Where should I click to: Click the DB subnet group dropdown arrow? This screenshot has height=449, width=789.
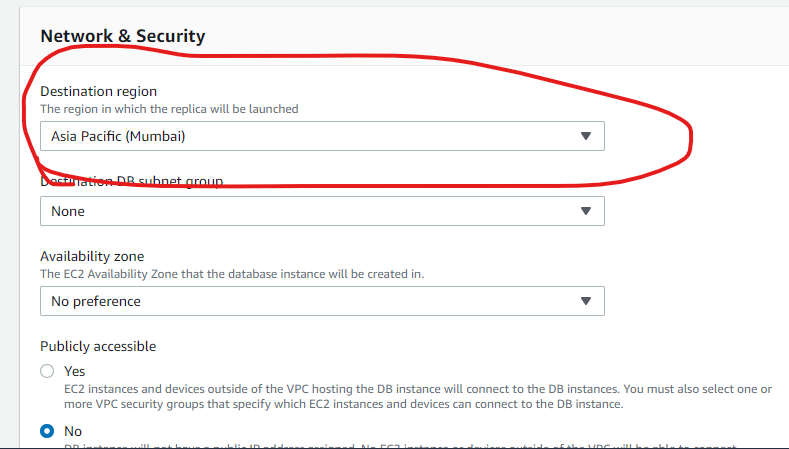pyautogui.click(x=586, y=211)
